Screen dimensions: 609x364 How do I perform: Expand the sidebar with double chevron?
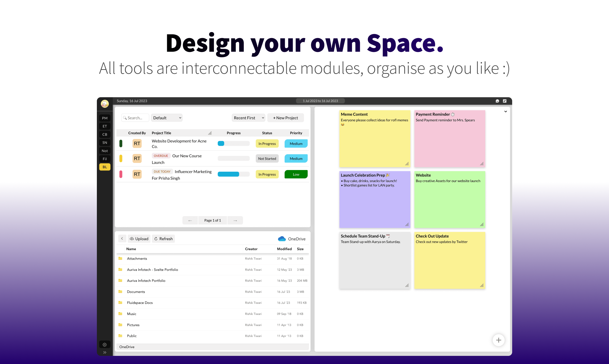click(x=105, y=353)
